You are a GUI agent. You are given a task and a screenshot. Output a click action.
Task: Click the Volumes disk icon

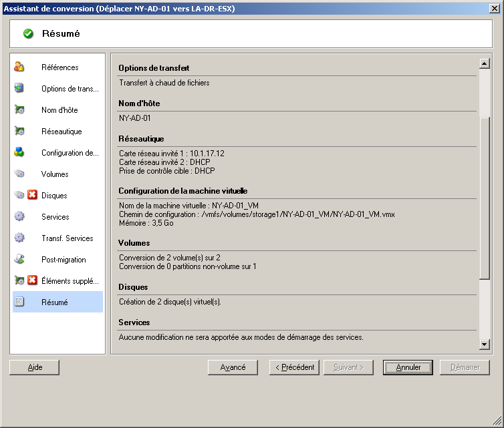pyautogui.click(x=19, y=174)
